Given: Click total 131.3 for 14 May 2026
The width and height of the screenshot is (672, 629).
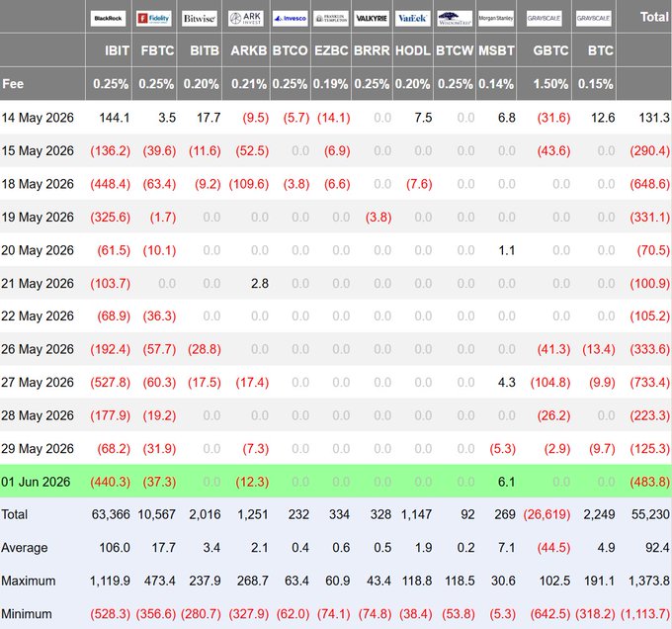Looking at the screenshot, I should click(654, 118).
